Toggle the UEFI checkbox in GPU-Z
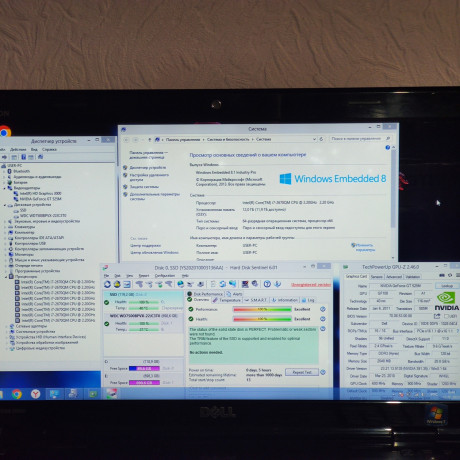 (447, 316)
